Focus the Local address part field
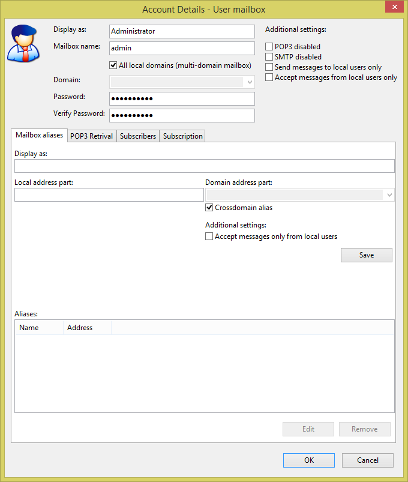The image size is (408, 482). coord(109,195)
